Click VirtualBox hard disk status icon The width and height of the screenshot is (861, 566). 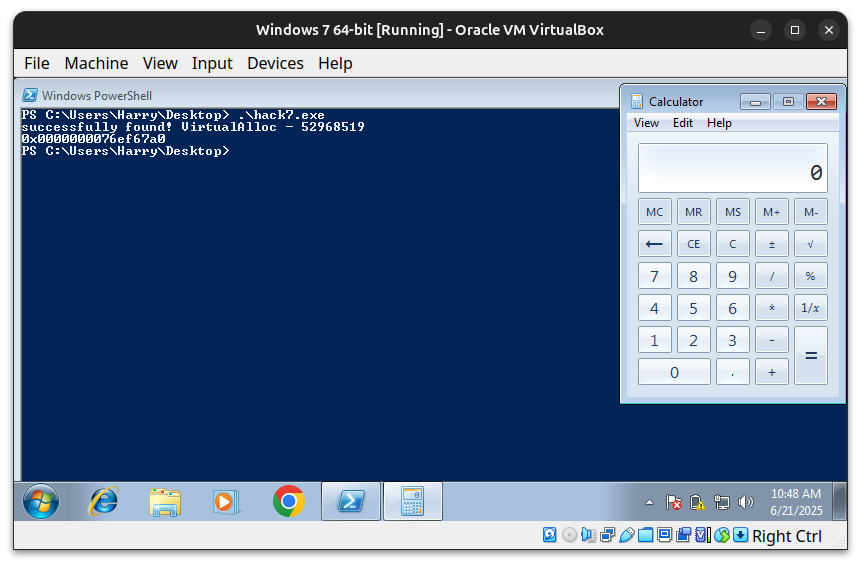point(549,535)
